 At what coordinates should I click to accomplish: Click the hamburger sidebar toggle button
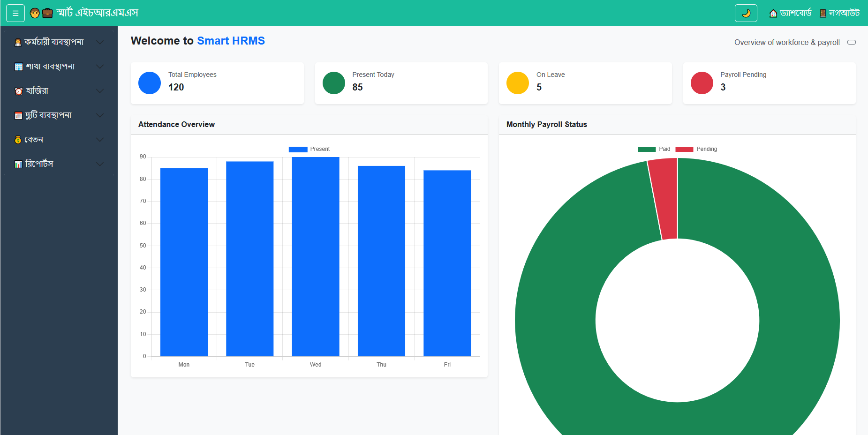(x=15, y=13)
